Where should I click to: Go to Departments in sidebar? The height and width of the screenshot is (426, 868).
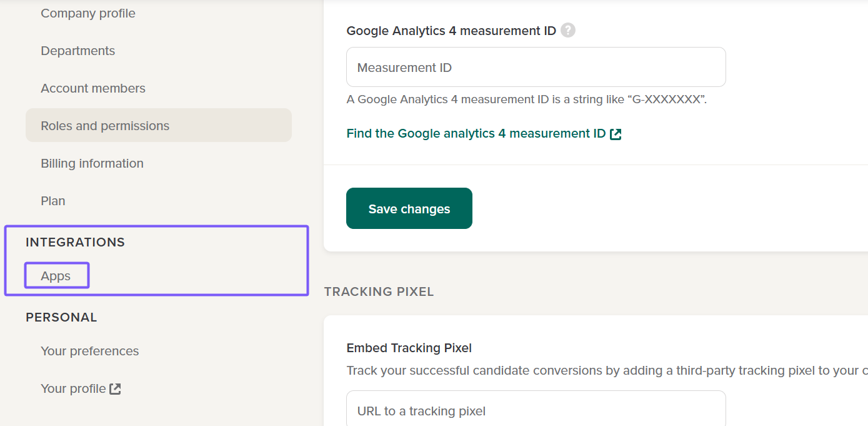tap(78, 51)
